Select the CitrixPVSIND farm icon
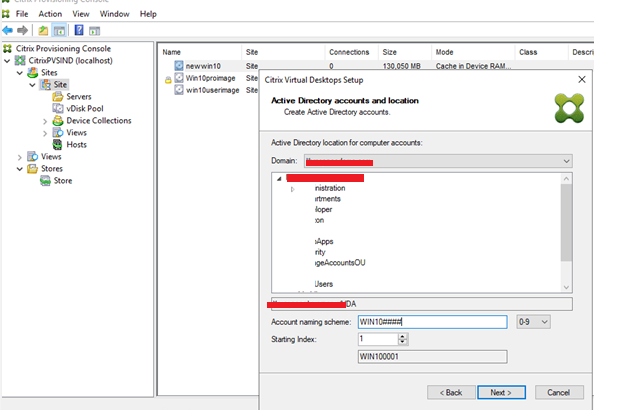 [x=20, y=60]
